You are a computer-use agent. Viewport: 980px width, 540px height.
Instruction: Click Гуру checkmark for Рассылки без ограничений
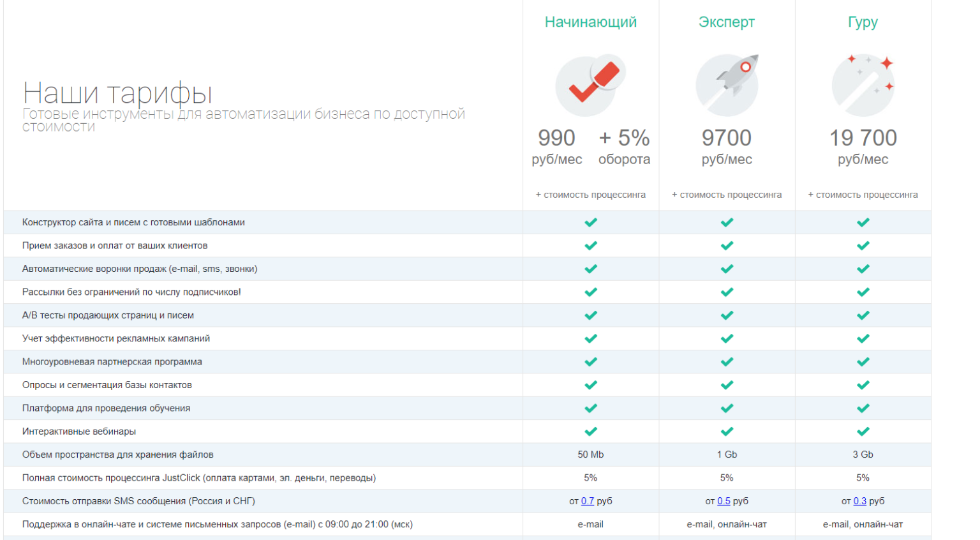(x=863, y=292)
